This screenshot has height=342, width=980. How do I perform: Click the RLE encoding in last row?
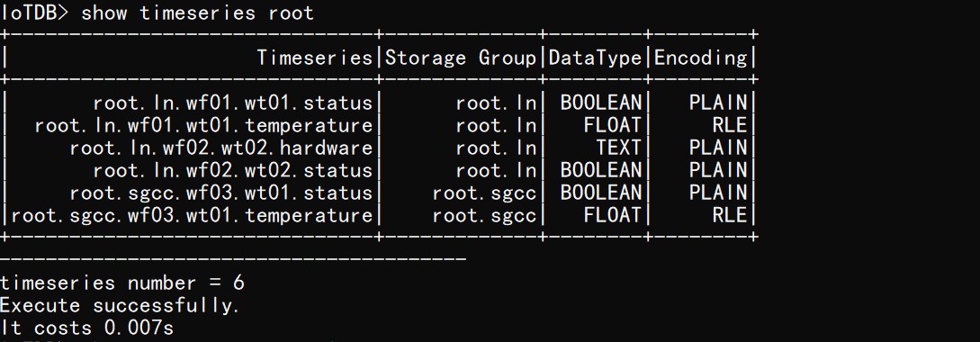click(729, 215)
